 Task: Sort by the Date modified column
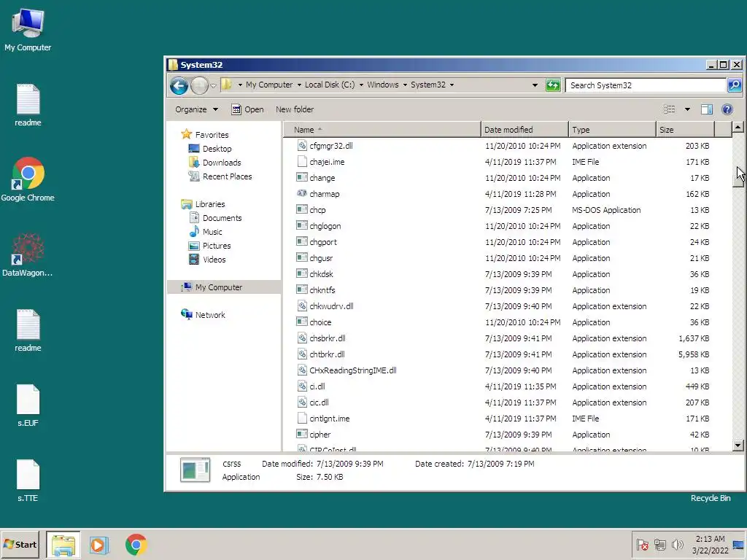[525, 130]
